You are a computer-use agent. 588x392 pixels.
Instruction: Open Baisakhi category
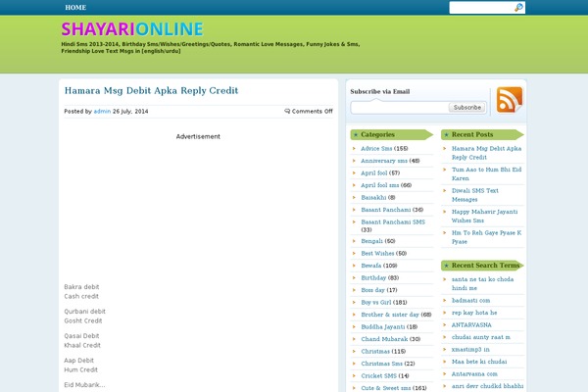[x=373, y=198]
